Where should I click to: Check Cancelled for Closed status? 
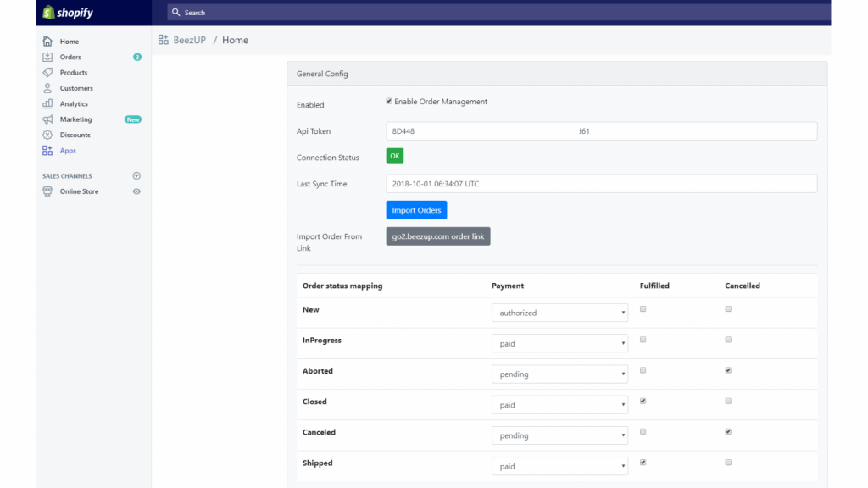pos(728,401)
